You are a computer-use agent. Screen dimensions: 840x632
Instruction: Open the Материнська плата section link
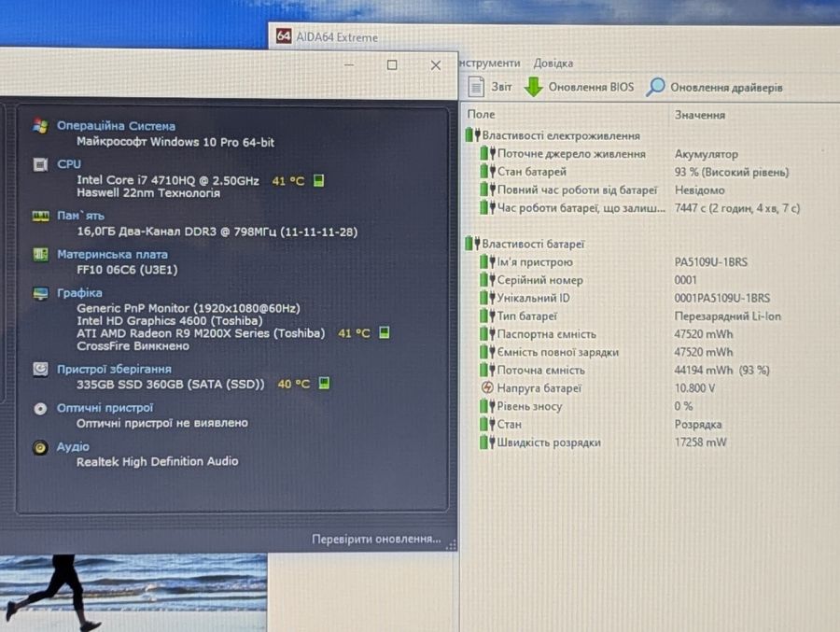coord(112,254)
